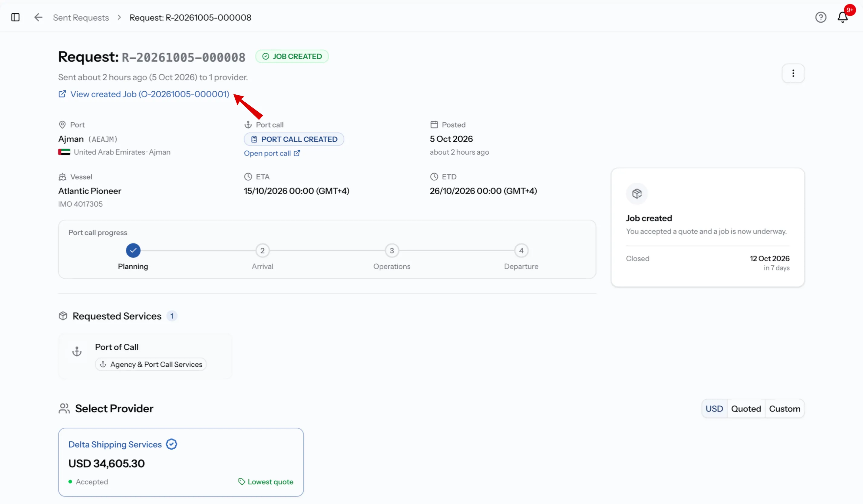Click the ETD clock icon
The width and height of the screenshot is (863, 504).
click(x=434, y=177)
